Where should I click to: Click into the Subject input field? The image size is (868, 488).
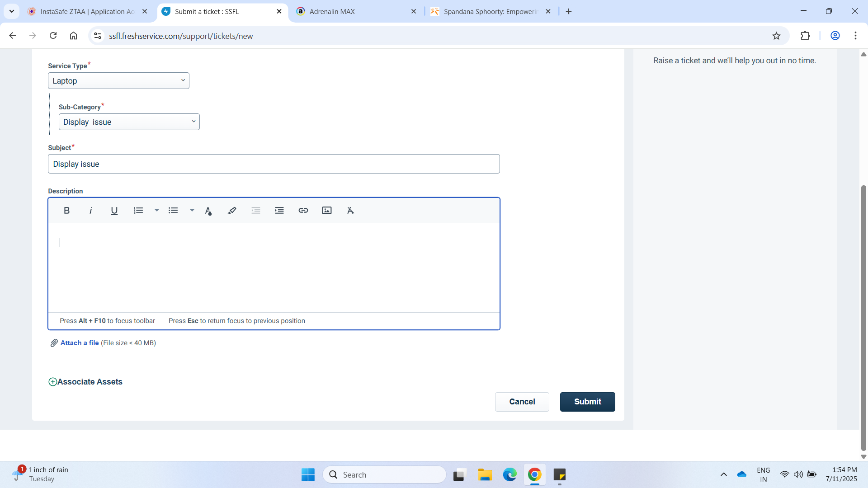(274, 164)
